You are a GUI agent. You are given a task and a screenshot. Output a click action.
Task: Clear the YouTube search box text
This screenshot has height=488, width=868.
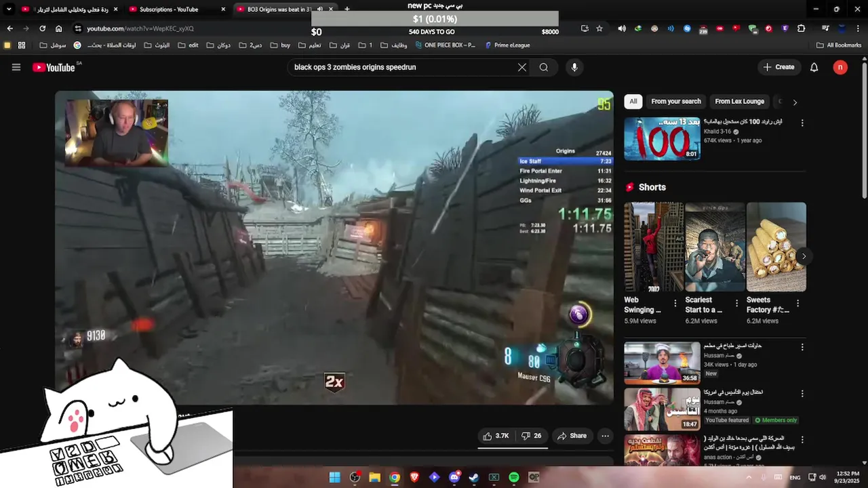click(522, 67)
